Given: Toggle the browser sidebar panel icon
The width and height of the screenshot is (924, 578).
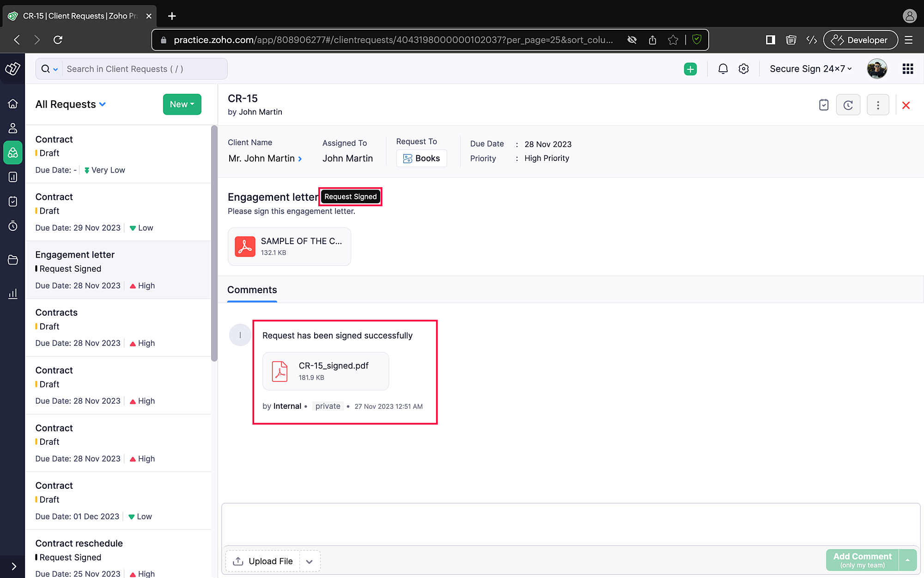Looking at the screenshot, I should (x=770, y=40).
